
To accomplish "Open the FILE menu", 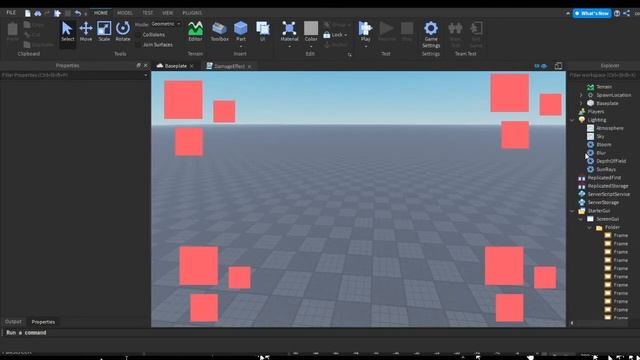I will click(11, 13).
